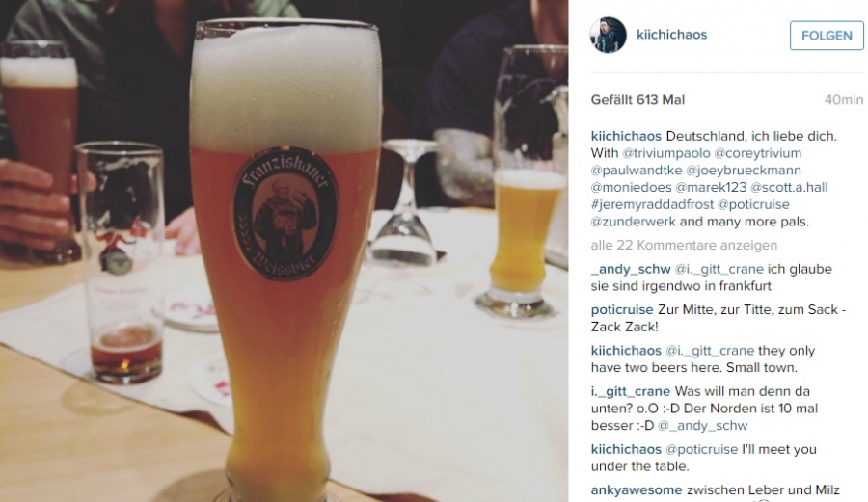Open the ankyawesome commenter name
The height and width of the screenshot is (502, 868).
coord(637,489)
